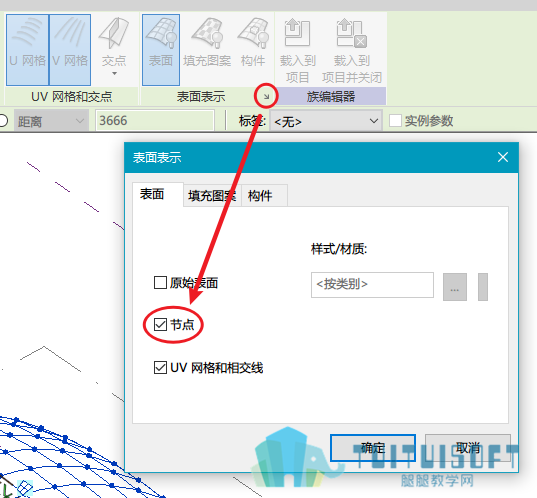Click the 取消 button
The height and width of the screenshot is (498, 537).
click(468, 448)
